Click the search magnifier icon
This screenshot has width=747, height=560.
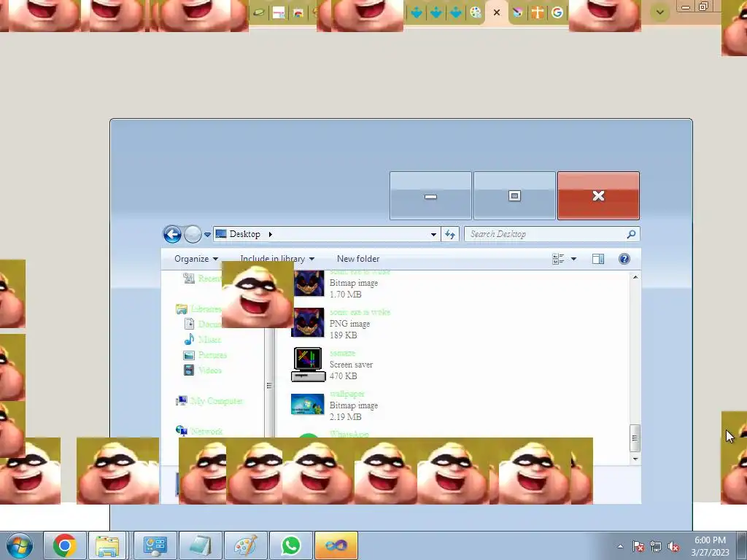631,234
